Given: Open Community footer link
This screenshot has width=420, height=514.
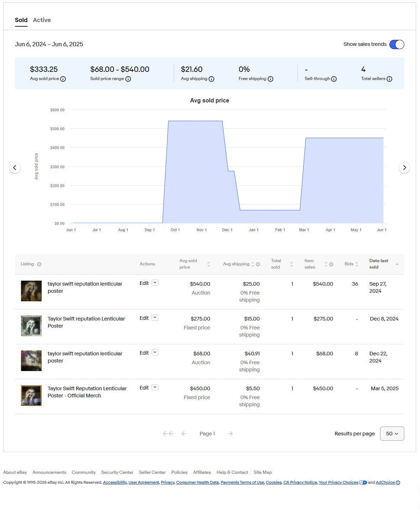Looking at the screenshot, I should (84, 472).
